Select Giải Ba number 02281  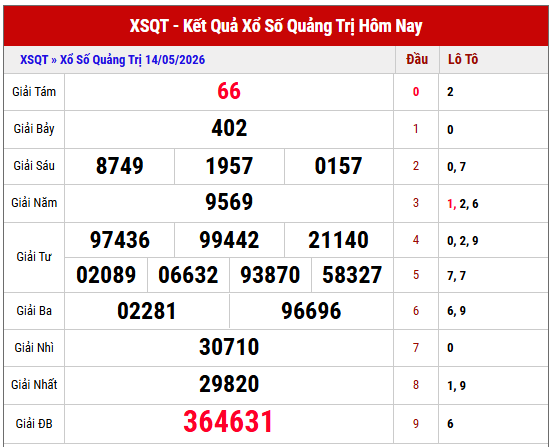pyautogui.click(x=147, y=311)
